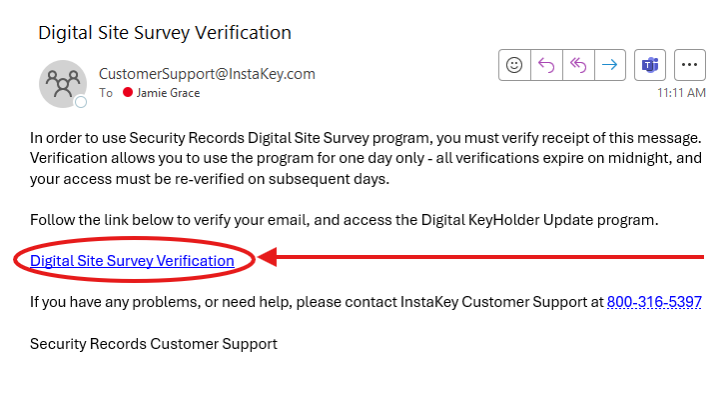The image size is (716, 411).
Task: Select recipient Jamie Grace
Action: point(168,93)
